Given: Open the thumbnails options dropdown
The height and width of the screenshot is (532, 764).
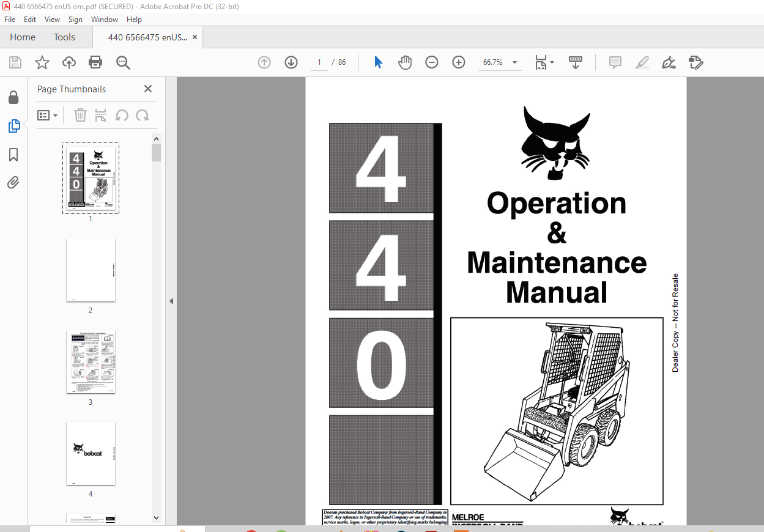Looking at the screenshot, I should [48, 115].
